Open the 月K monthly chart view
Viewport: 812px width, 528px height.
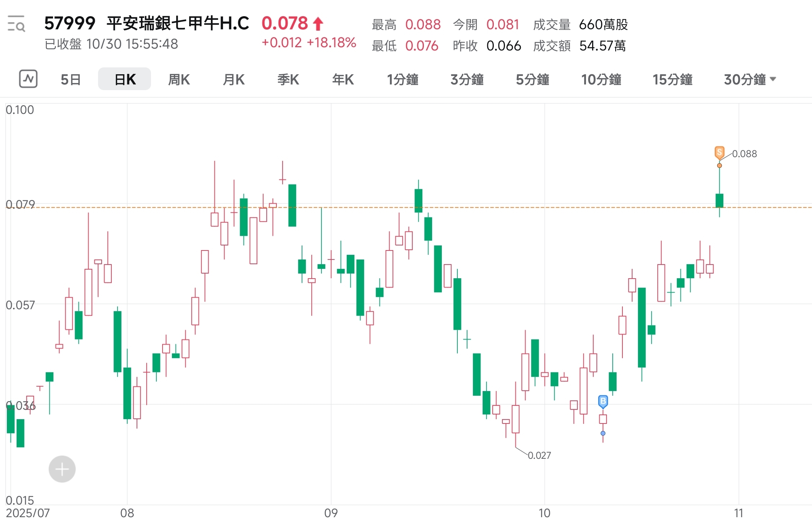point(234,80)
